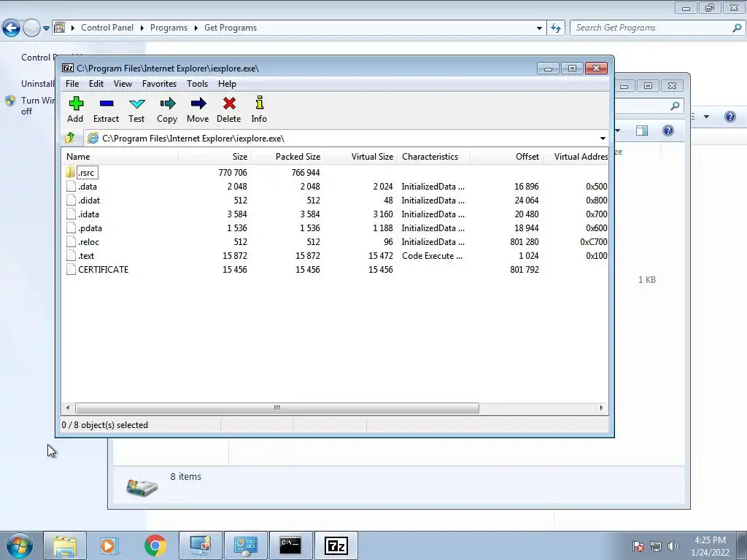Select the CERTIFICATE file icon
The image size is (747, 560).
pos(71,270)
